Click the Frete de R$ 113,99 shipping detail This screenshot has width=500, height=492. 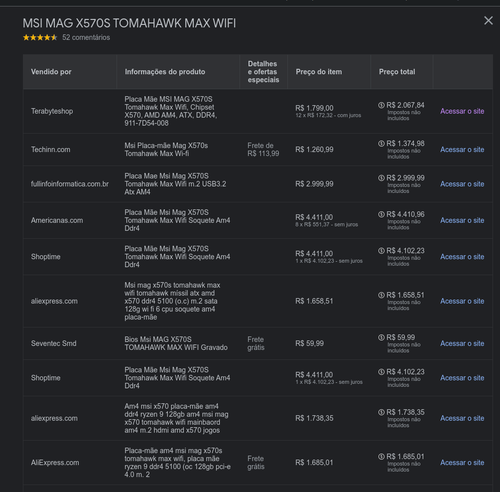tap(263, 149)
